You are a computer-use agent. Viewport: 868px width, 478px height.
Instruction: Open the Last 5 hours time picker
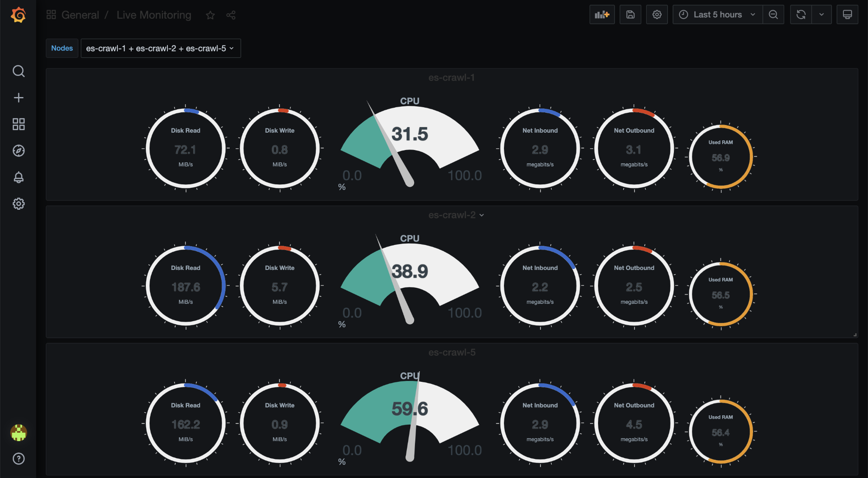(x=717, y=15)
